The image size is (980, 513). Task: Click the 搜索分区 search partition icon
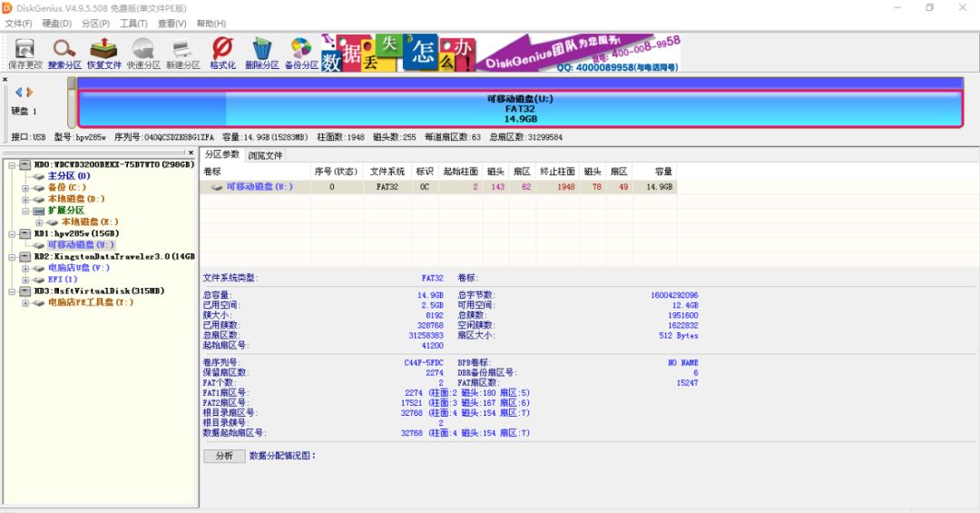pyautogui.click(x=64, y=54)
